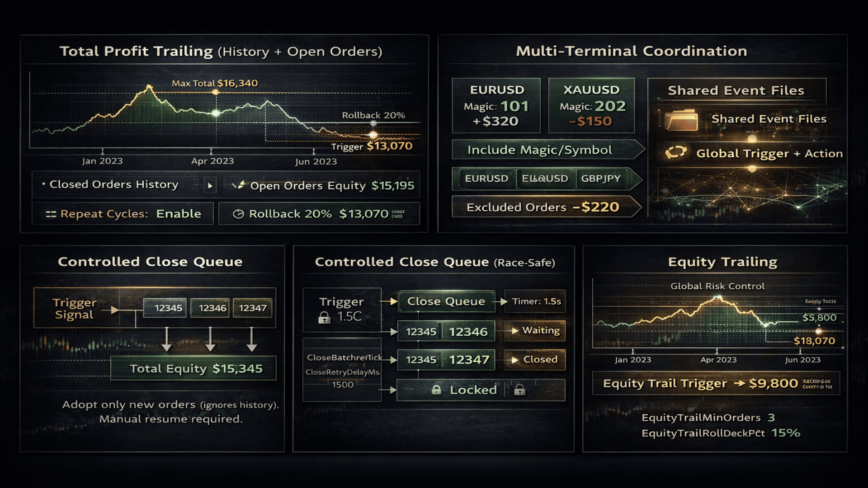Expand the Include Magic/Symbol row
868x488 pixels.
point(547,150)
